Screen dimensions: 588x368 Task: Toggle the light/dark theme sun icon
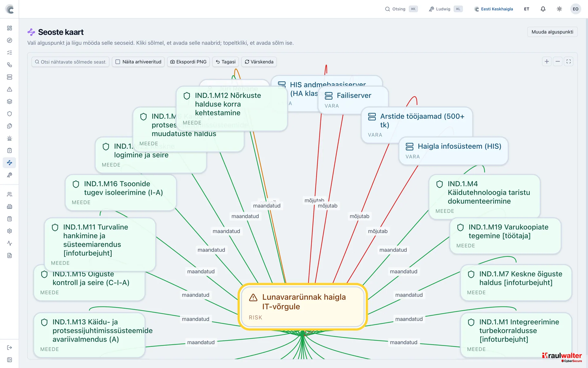(559, 9)
